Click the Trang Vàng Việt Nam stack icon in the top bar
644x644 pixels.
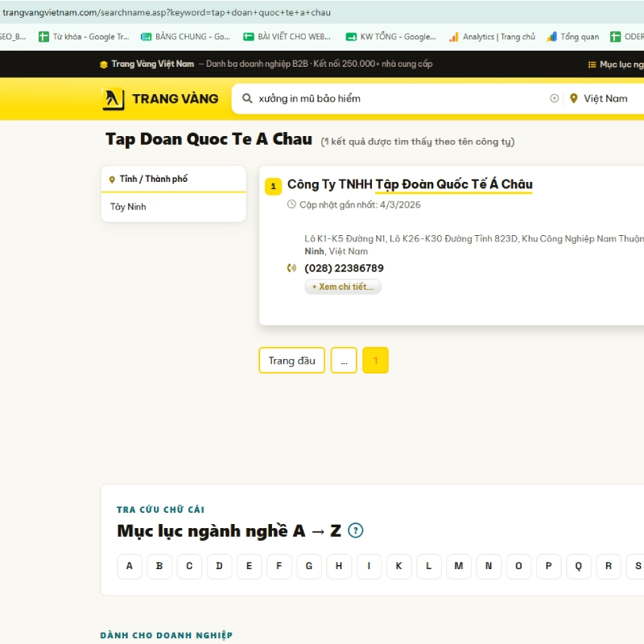point(104,64)
